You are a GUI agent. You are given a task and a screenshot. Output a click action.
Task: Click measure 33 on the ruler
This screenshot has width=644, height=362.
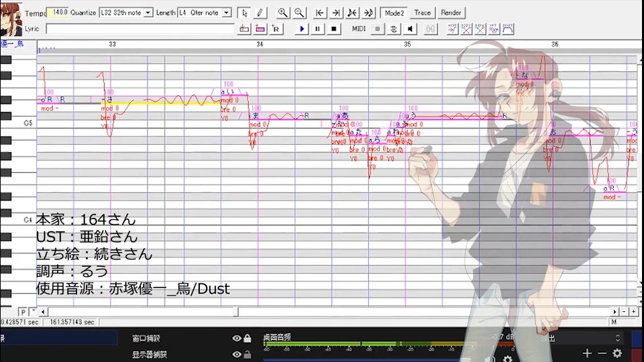(x=113, y=44)
